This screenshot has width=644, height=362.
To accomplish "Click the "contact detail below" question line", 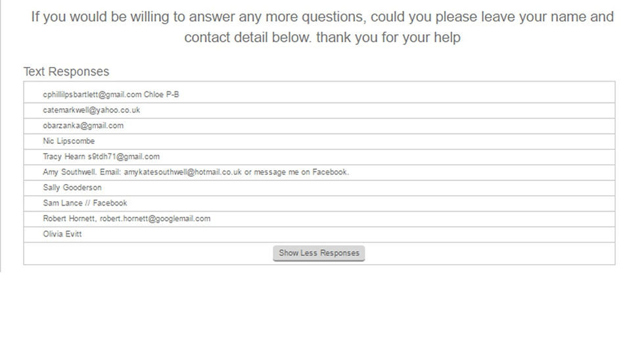I will pyautogui.click(x=322, y=37).
